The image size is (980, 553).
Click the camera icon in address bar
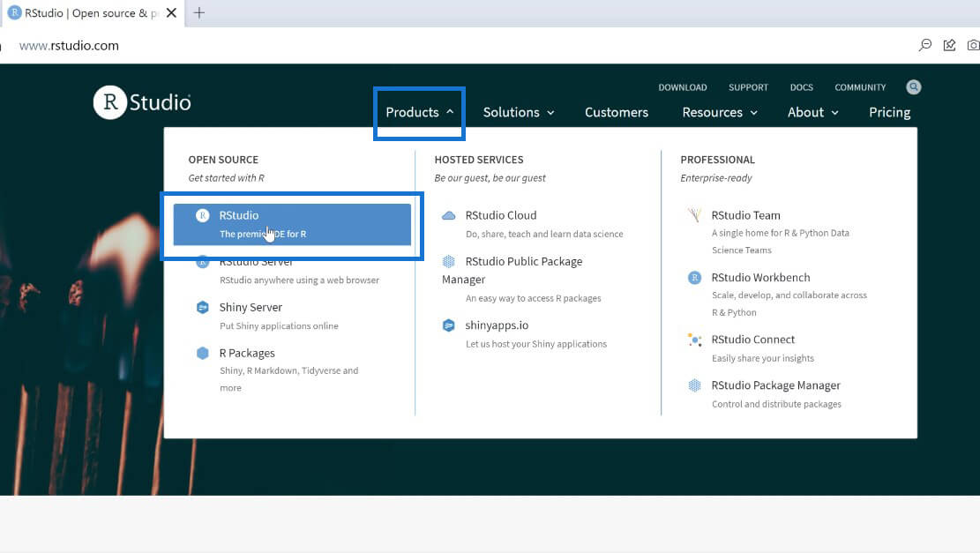(x=973, y=46)
